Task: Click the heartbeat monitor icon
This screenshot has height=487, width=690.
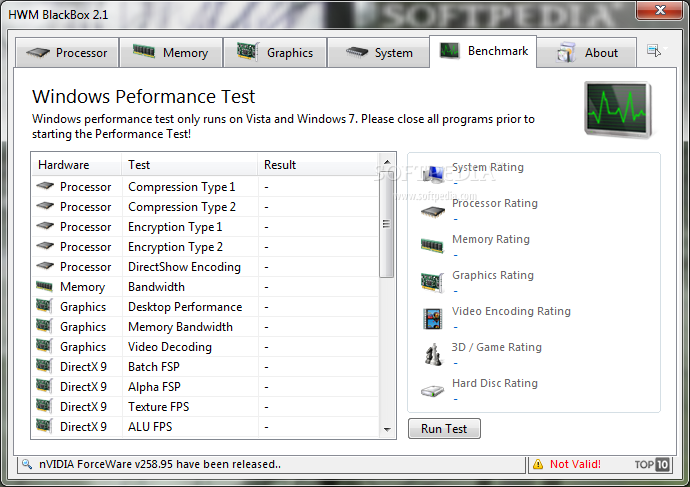Action: coord(618,109)
